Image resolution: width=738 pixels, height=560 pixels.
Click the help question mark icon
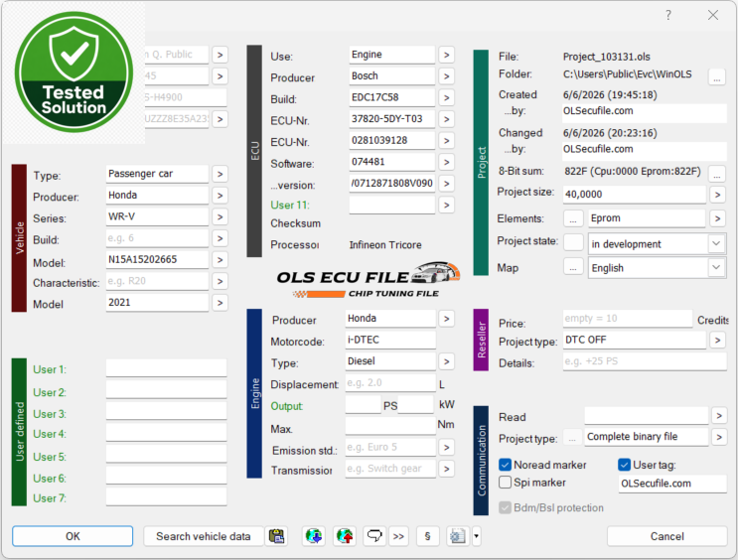click(x=668, y=16)
